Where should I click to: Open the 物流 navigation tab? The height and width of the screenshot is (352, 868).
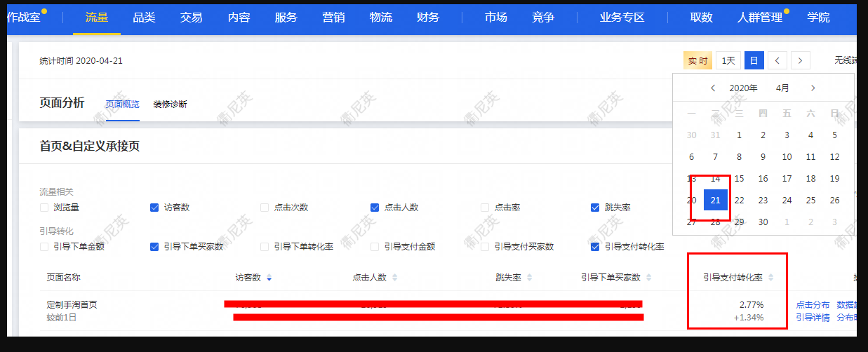[x=380, y=18]
